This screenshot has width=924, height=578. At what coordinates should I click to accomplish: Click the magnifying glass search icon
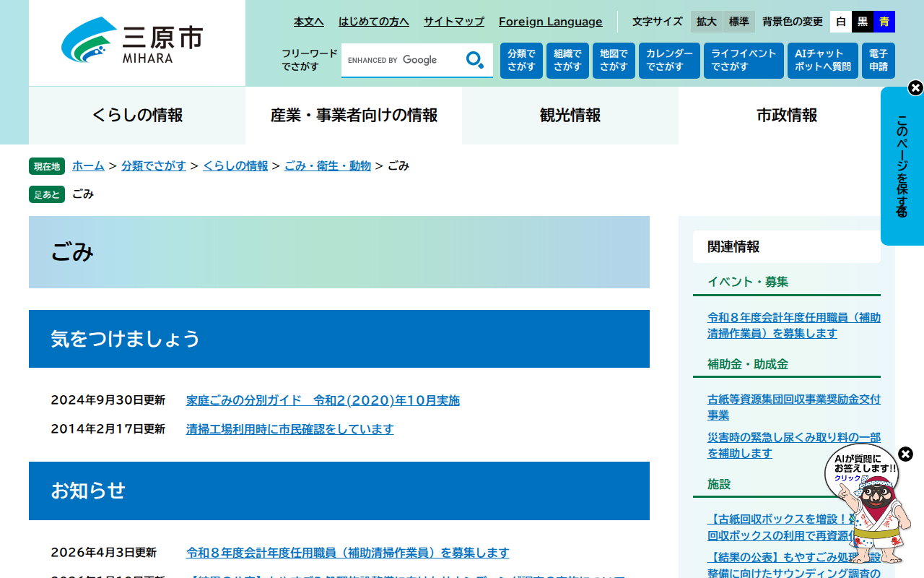coord(475,60)
